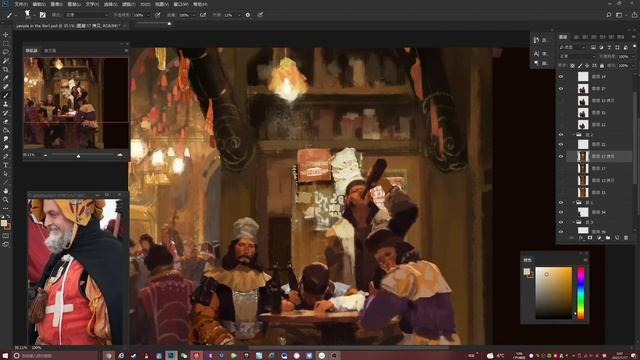
Task: Select the Move tool
Action: click(6, 35)
